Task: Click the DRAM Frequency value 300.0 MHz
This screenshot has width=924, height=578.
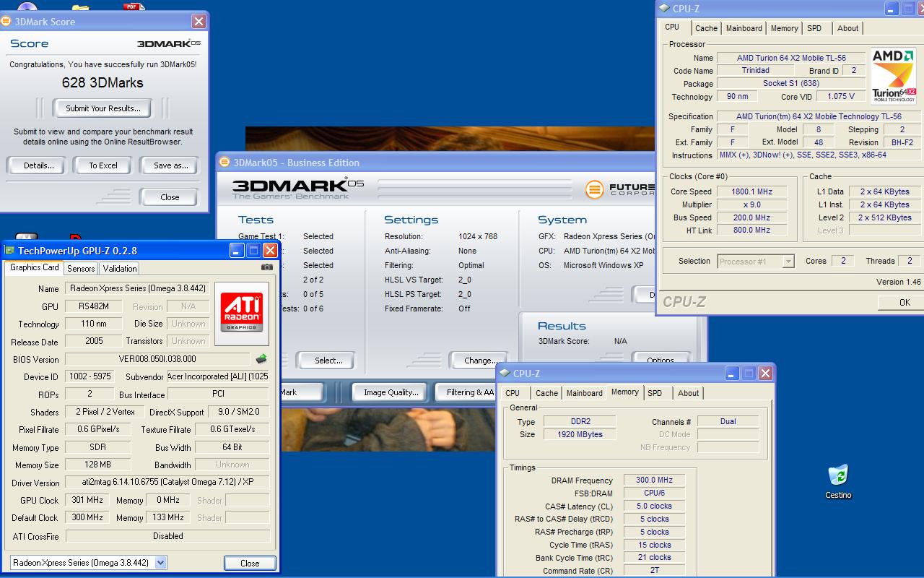Action: click(x=654, y=480)
